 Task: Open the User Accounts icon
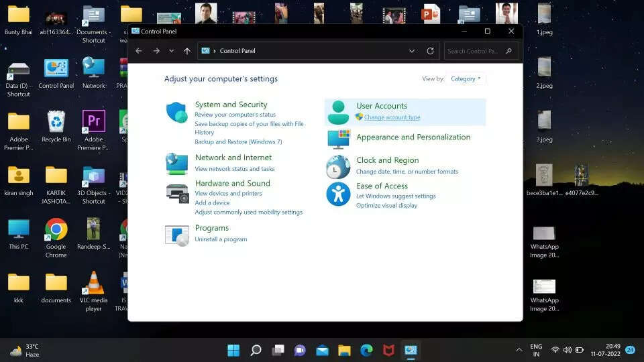pyautogui.click(x=338, y=112)
